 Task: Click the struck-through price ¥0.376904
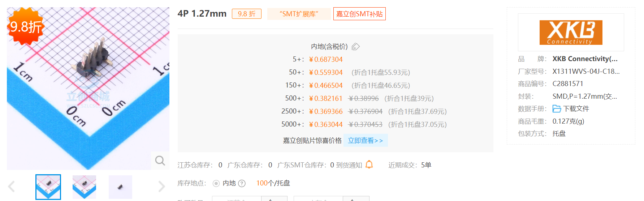(x=366, y=111)
